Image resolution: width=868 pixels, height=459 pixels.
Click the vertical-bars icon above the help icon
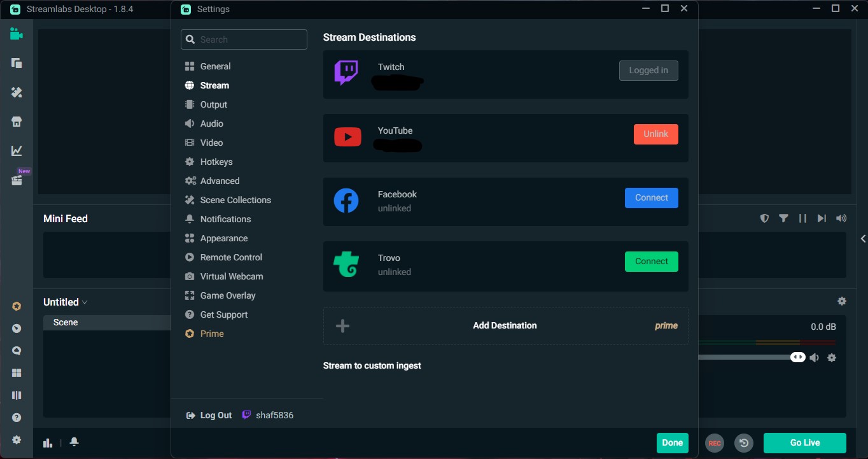coord(17,395)
